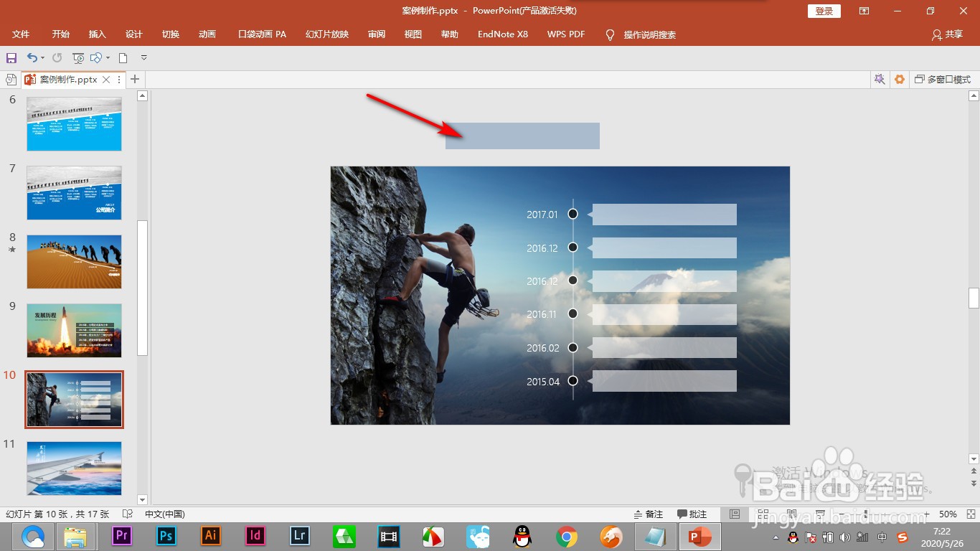Open the 帮助 help tab
This screenshot has width=980, height=551.
450,34
